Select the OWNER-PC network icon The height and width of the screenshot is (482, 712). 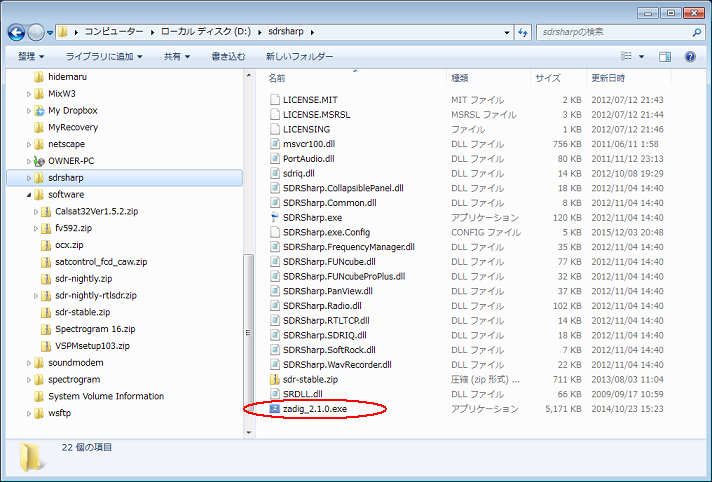tap(39, 161)
